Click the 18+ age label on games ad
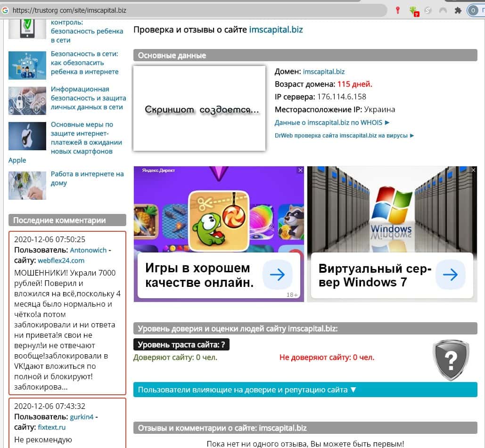The image size is (485, 448). (x=292, y=294)
